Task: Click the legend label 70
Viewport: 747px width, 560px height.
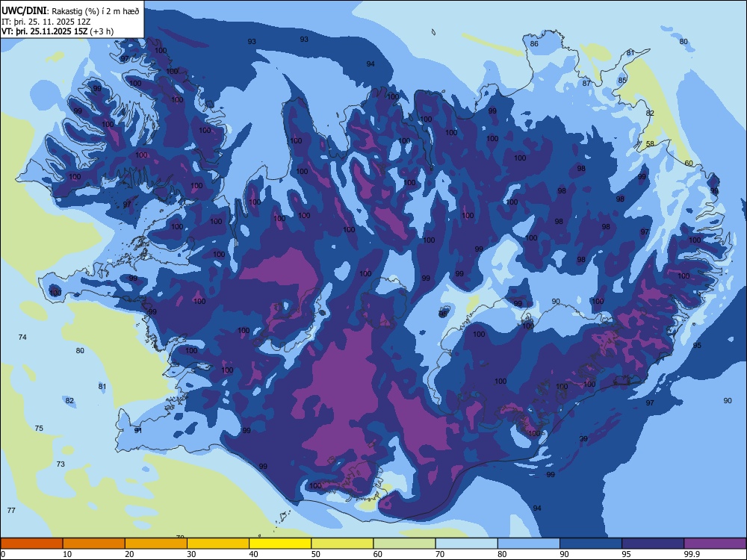Action: (440, 554)
